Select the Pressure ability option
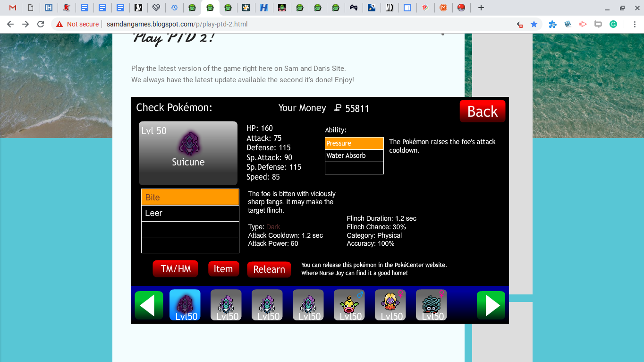The width and height of the screenshot is (644, 362). (354, 143)
